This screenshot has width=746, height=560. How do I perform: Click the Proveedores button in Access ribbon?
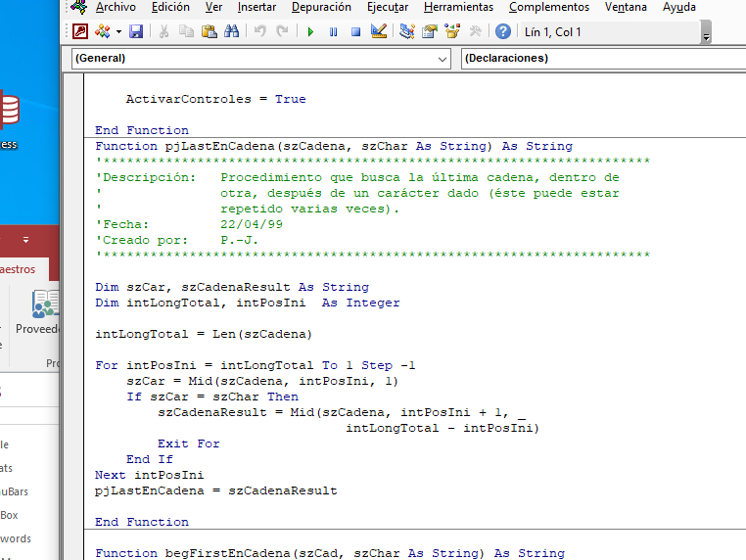pyautogui.click(x=37, y=311)
